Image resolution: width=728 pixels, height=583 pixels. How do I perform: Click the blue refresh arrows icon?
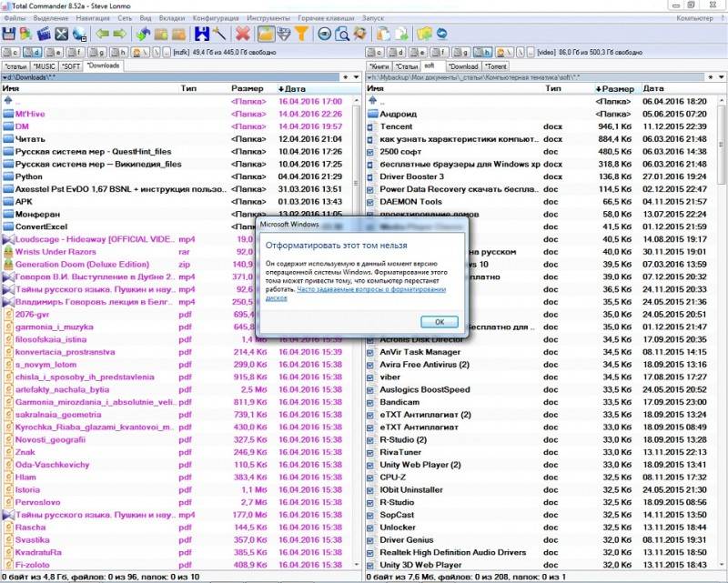pyautogui.click(x=442, y=34)
